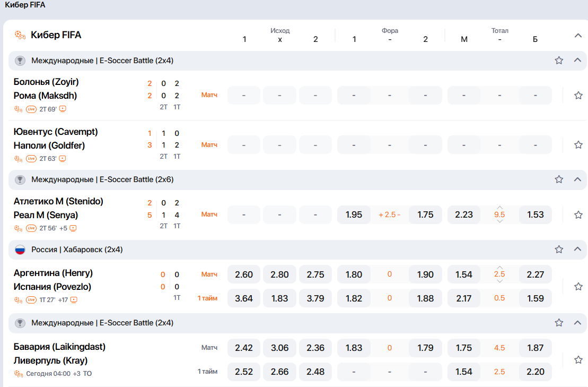Screen dimensions: 588x387
Task: Open live stream icon for Ювентус match
Action: pos(63,159)
